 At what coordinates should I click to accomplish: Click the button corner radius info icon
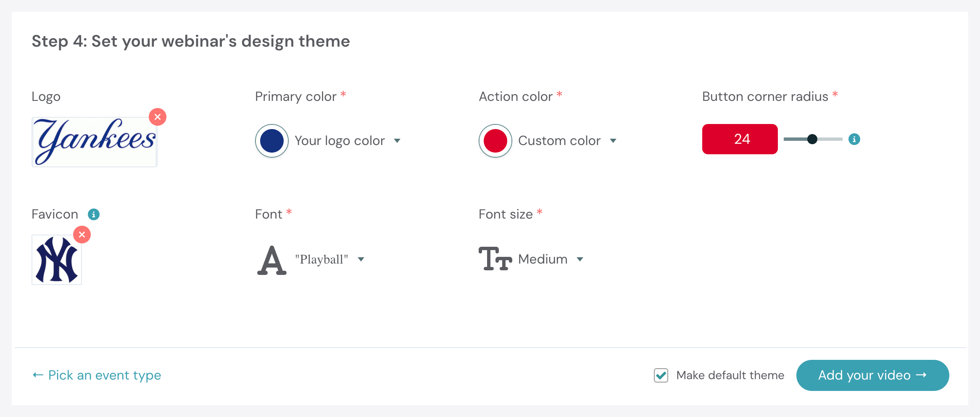(854, 139)
